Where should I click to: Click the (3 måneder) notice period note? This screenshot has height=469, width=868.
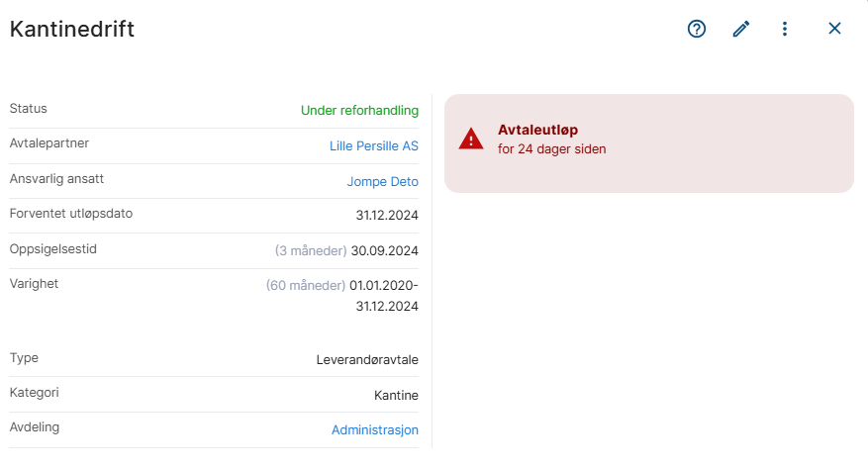[x=311, y=251]
